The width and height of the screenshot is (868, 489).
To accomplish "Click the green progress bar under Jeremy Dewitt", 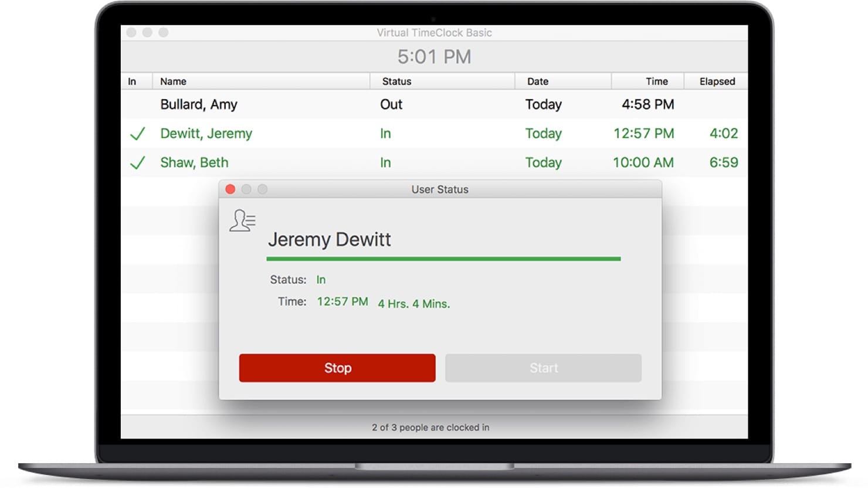I will (444, 258).
